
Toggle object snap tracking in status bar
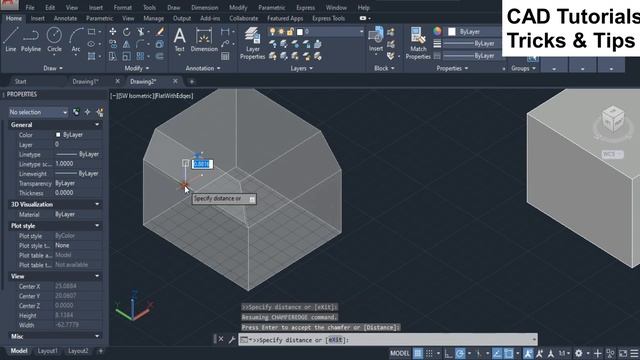(497, 353)
